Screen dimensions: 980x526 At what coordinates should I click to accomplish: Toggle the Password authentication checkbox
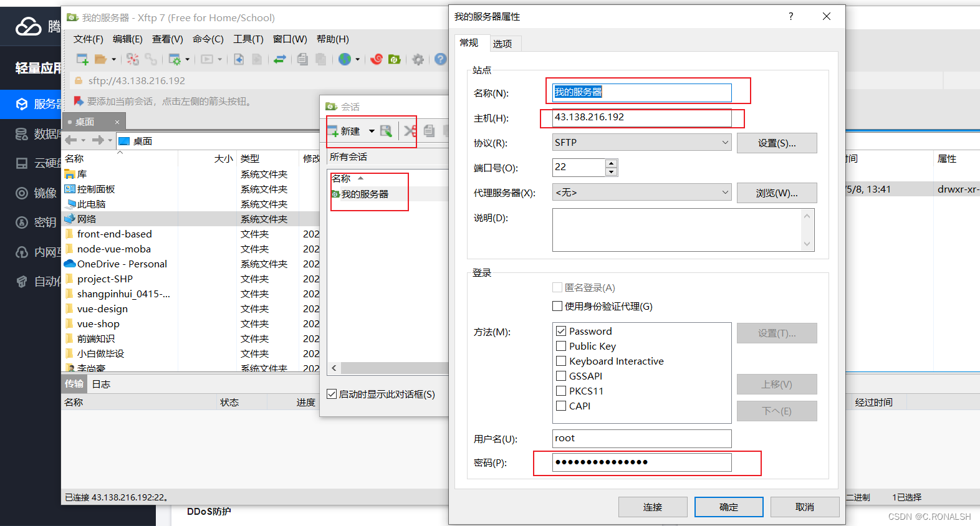coord(561,331)
